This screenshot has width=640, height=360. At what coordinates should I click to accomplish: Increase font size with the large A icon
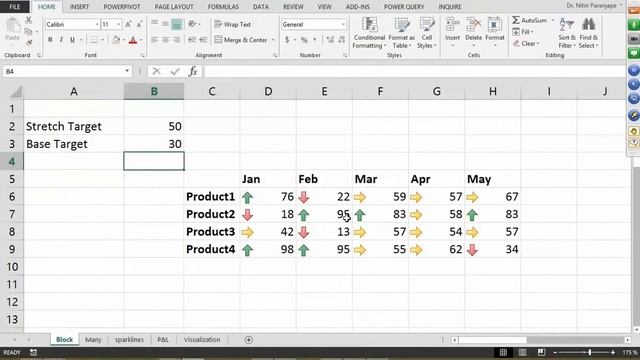pos(129,24)
